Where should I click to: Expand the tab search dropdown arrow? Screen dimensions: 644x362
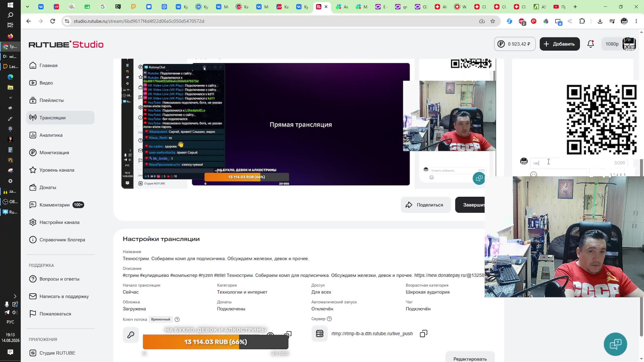click(x=27, y=7)
